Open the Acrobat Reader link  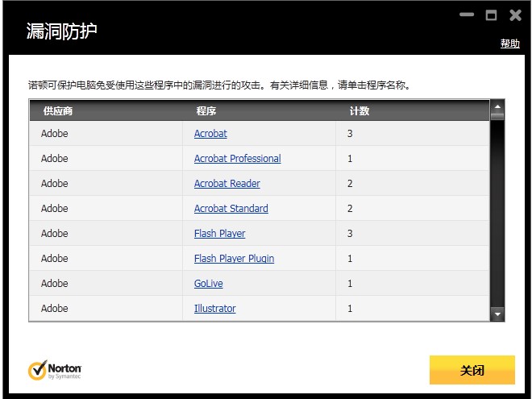(x=227, y=184)
